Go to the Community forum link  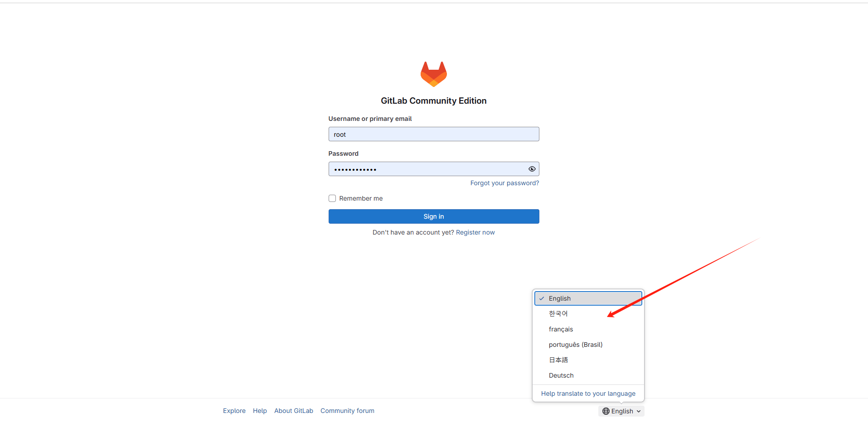coord(347,411)
